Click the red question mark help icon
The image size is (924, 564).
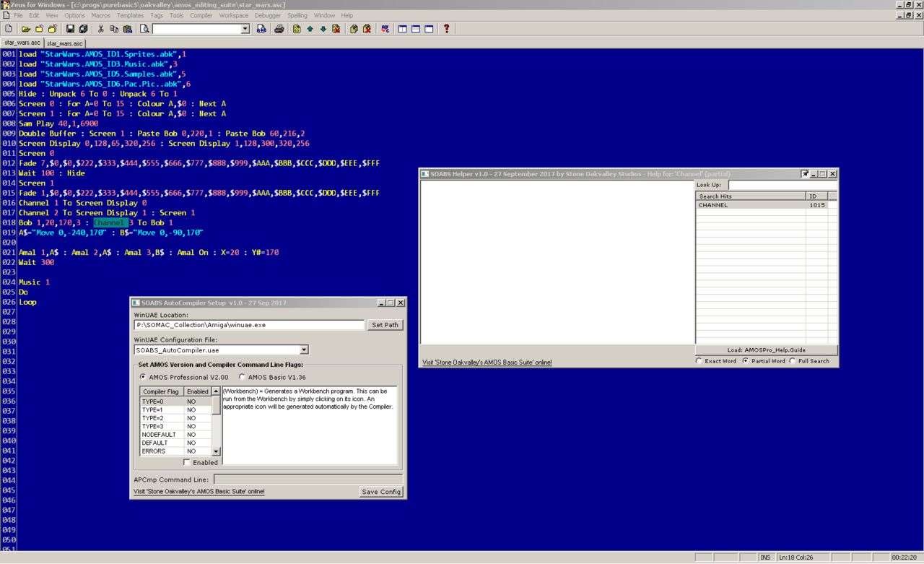(447, 29)
